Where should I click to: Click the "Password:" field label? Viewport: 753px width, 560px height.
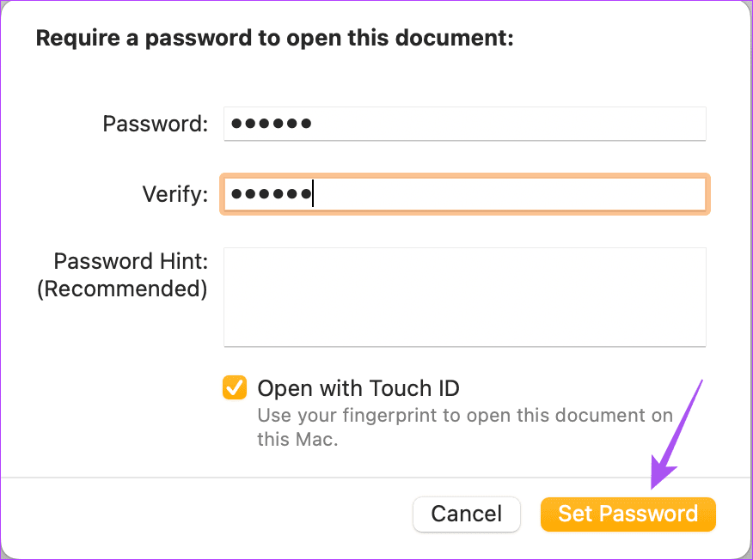click(156, 124)
